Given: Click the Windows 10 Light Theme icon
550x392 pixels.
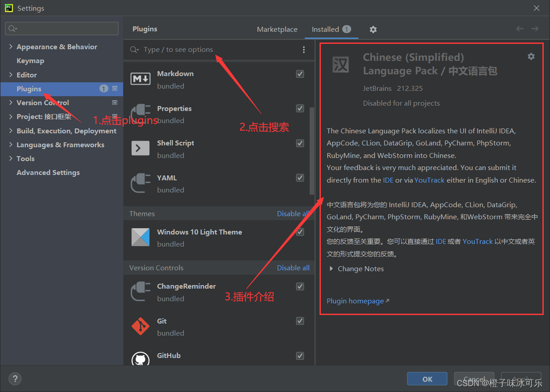Looking at the screenshot, I should 141,237.
